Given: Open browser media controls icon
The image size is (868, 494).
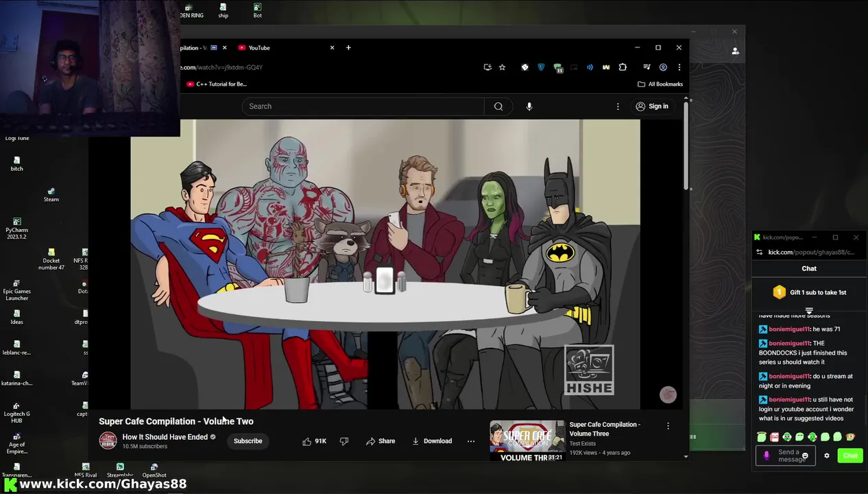Looking at the screenshot, I should (647, 67).
